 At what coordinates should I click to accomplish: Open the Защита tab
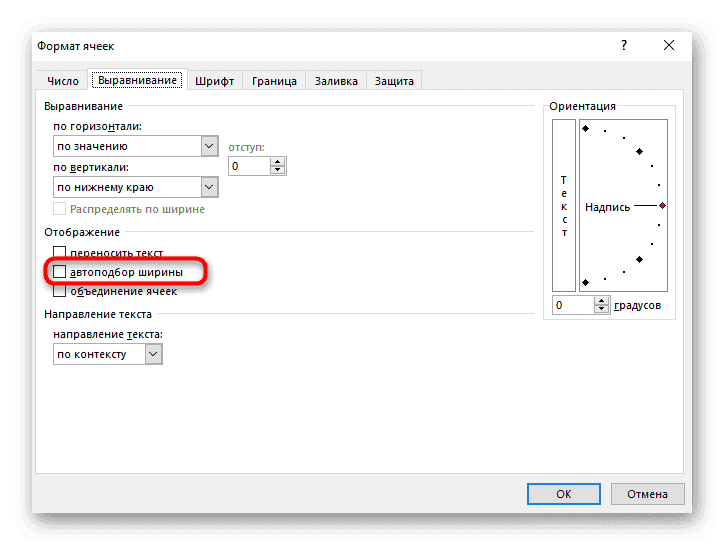tap(394, 81)
